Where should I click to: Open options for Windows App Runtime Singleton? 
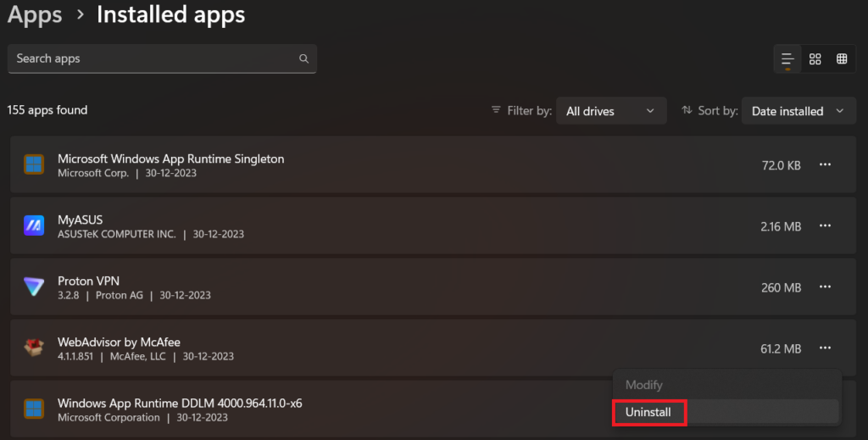click(825, 165)
